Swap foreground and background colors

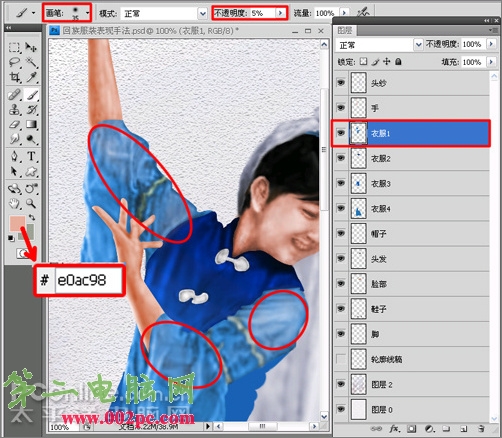[x=32, y=217]
